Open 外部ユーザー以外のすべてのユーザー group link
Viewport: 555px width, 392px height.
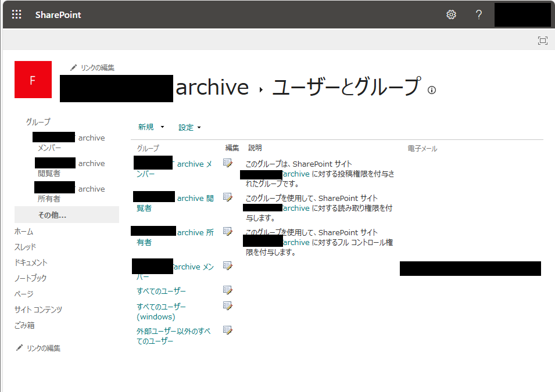point(173,336)
